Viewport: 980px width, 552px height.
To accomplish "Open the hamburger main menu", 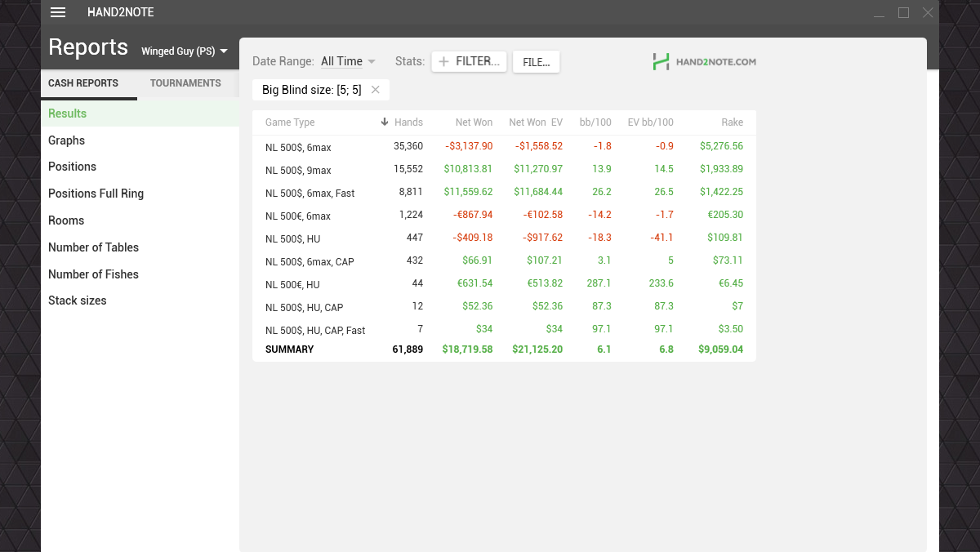I will [x=58, y=12].
